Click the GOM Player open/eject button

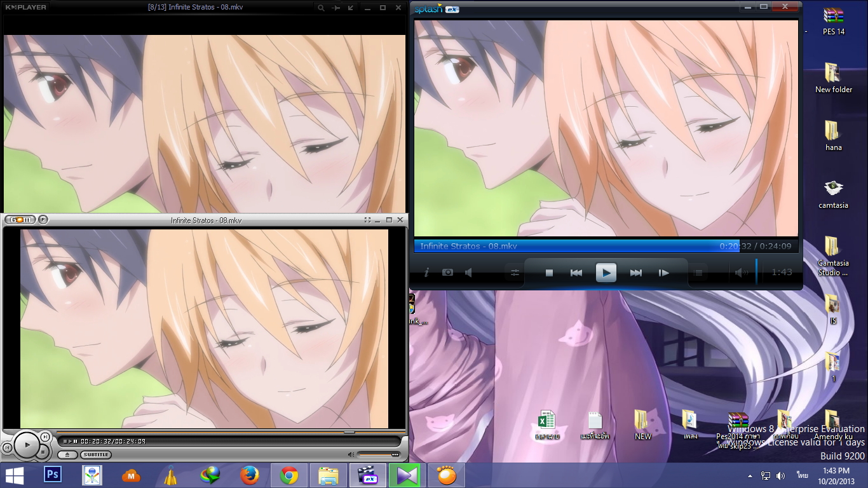click(67, 455)
